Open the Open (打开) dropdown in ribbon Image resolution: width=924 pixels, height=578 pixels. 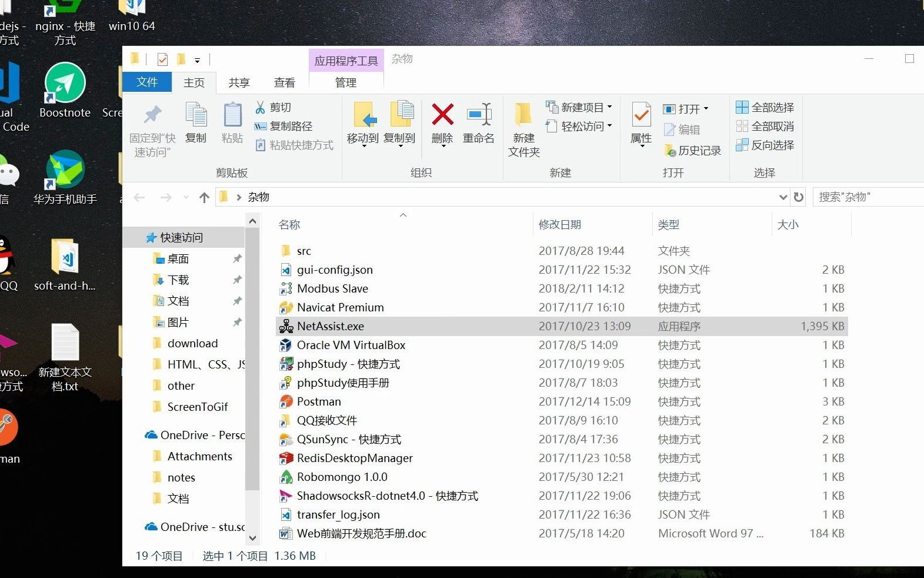click(x=706, y=109)
